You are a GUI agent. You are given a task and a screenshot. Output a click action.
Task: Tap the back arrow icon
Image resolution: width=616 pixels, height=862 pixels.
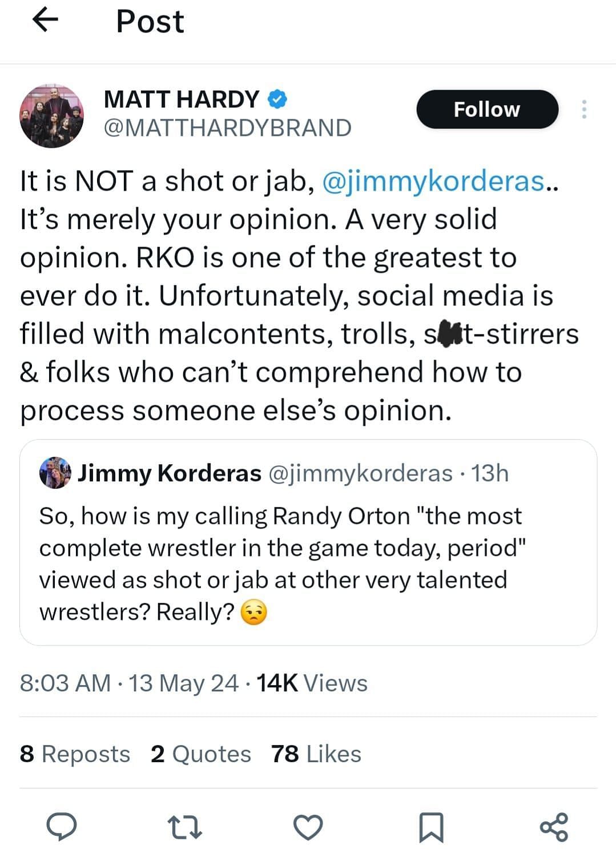46,21
